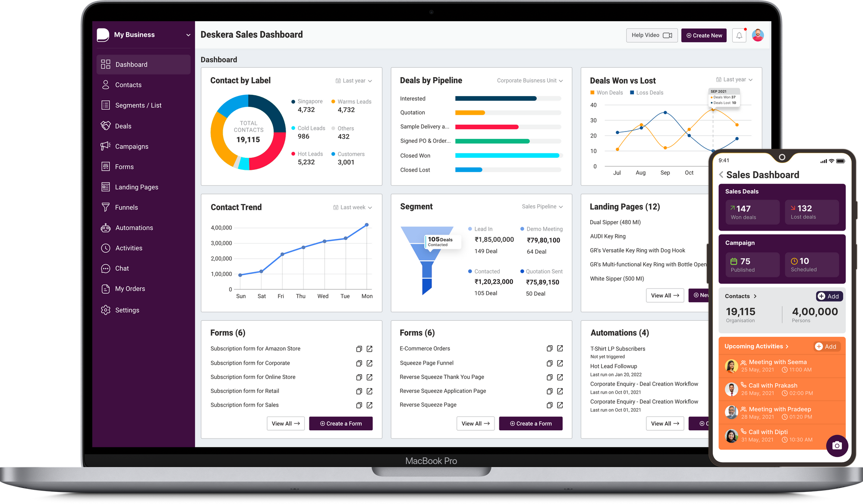Open My Orders menu item
863x504 pixels.
[131, 289]
